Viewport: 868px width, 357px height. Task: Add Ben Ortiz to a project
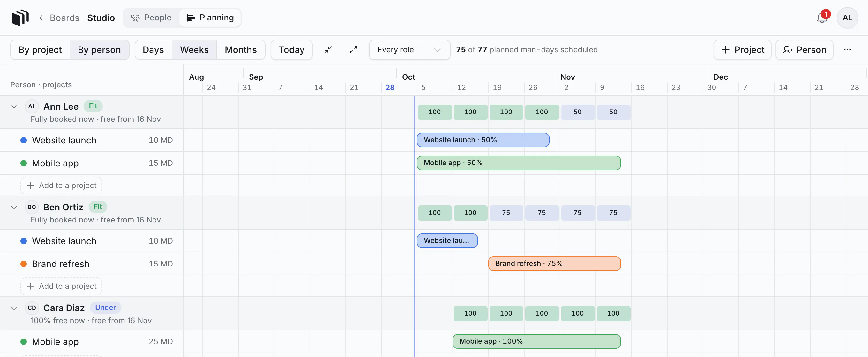pyautogui.click(x=61, y=286)
